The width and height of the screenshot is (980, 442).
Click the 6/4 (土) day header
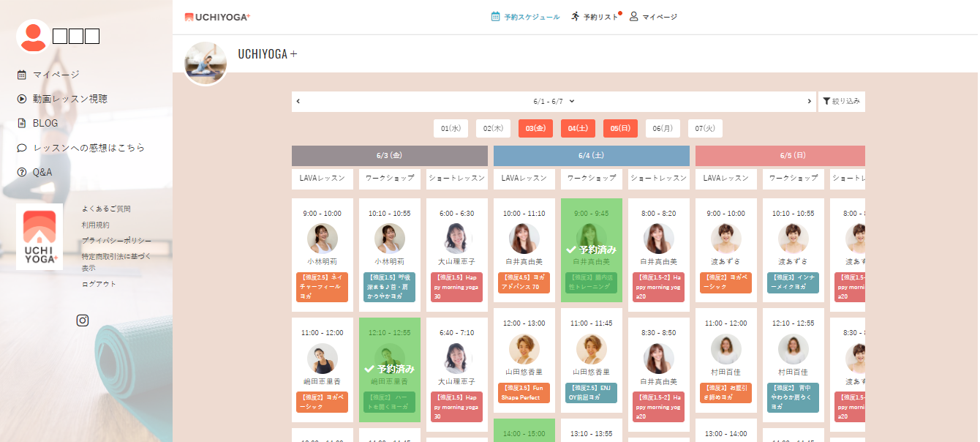[592, 156]
